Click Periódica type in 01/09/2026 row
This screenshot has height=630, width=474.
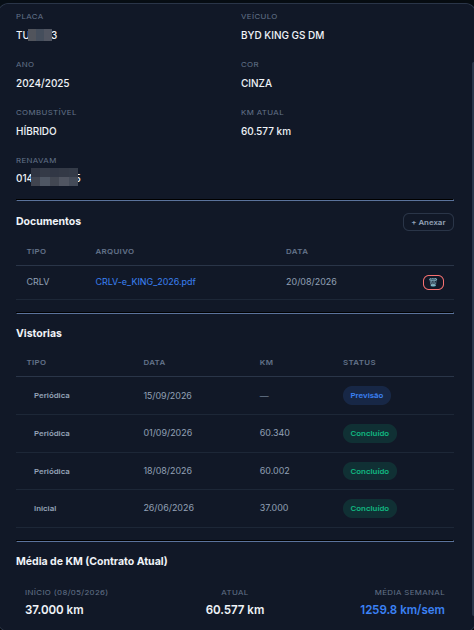(x=52, y=433)
